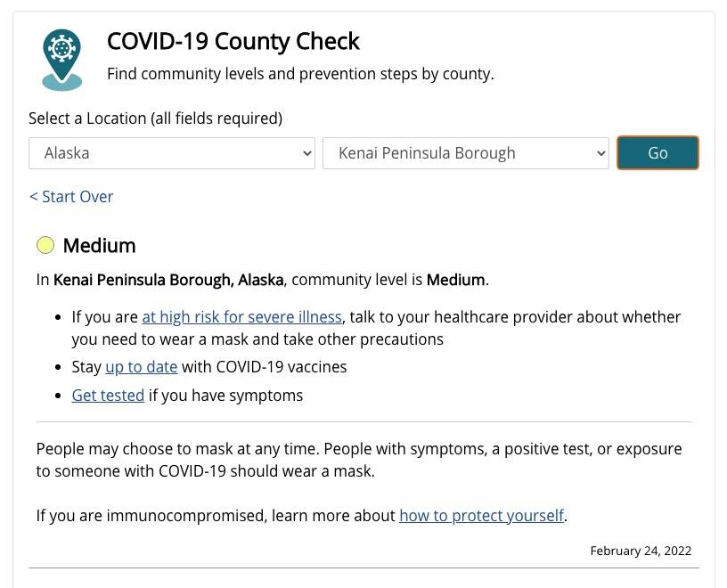Image resolution: width=727 pixels, height=588 pixels.
Task: Click the Find community levels subtitle text
Action: [300, 74]
